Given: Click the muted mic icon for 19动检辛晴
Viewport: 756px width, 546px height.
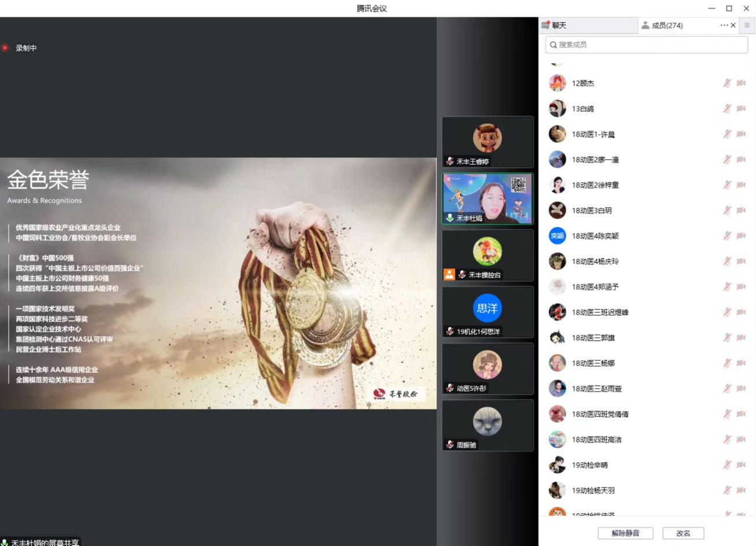Looking at the screenshot, I should point(727,465).
